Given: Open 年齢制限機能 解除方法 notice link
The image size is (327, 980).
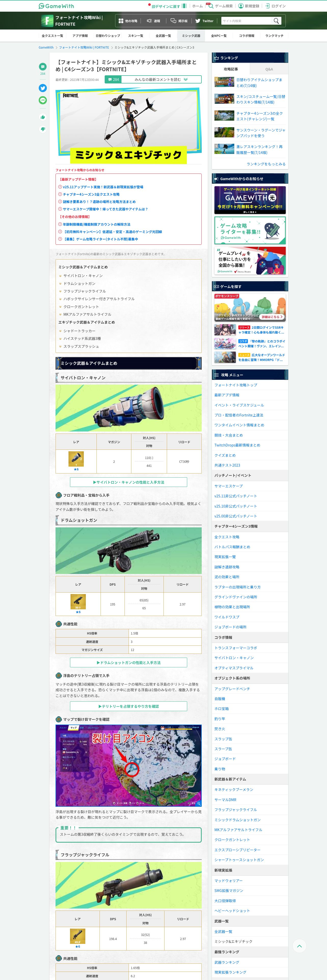Looking at the screenshot, I should [96, 224].
